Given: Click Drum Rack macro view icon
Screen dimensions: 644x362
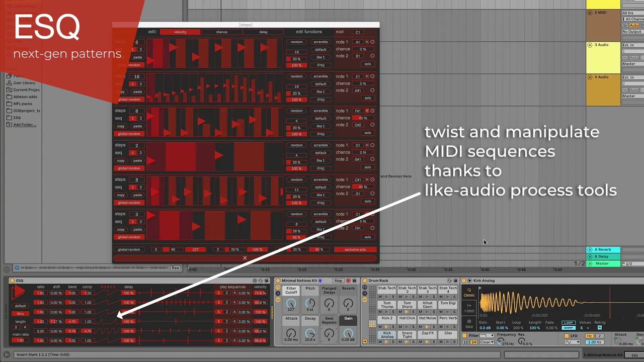Looking at the screenshot, I should pos(365,287).
